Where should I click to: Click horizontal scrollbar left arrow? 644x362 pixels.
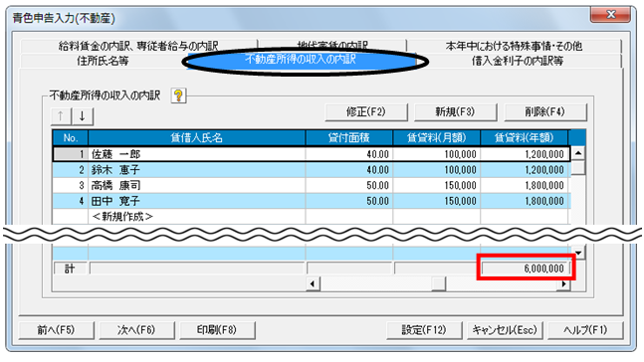tap(313, 283)
